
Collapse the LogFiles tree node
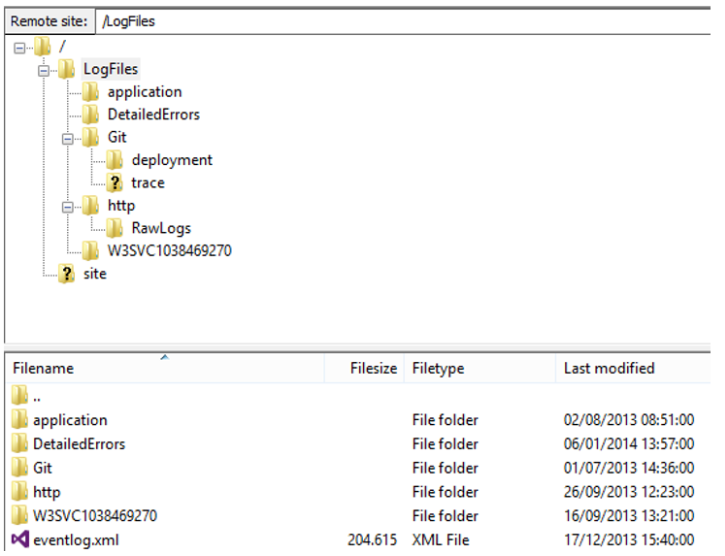(x=44, y=70)
